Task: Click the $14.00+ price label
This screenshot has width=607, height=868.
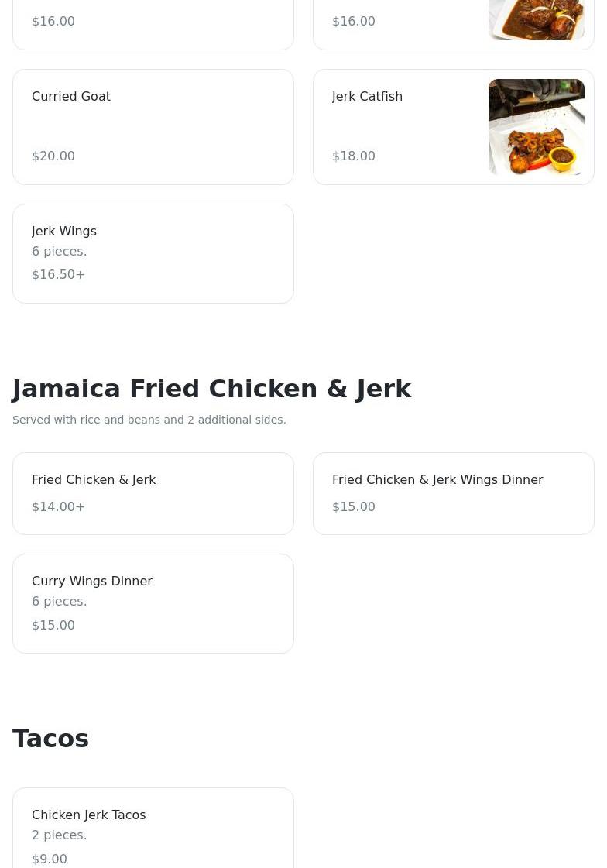Action: pos(58,507)
